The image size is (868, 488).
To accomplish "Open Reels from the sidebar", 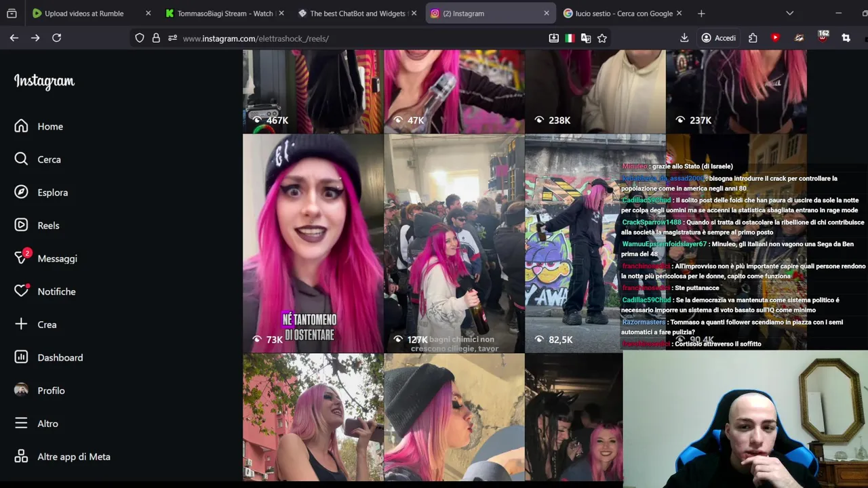I will pyautogui.click(x=37, y=226).
